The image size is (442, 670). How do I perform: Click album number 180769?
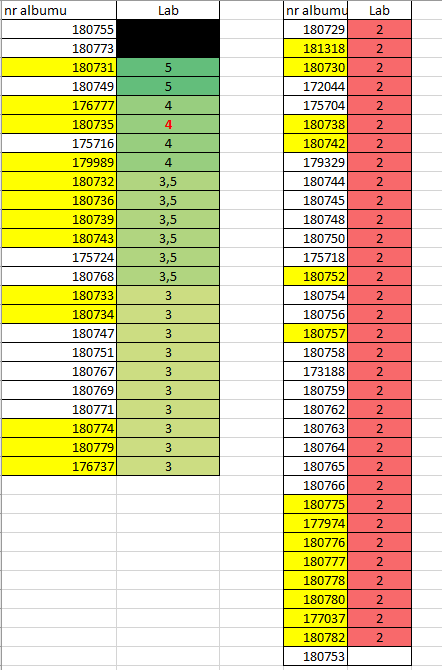pyautogui.click(x=59, y=391)
